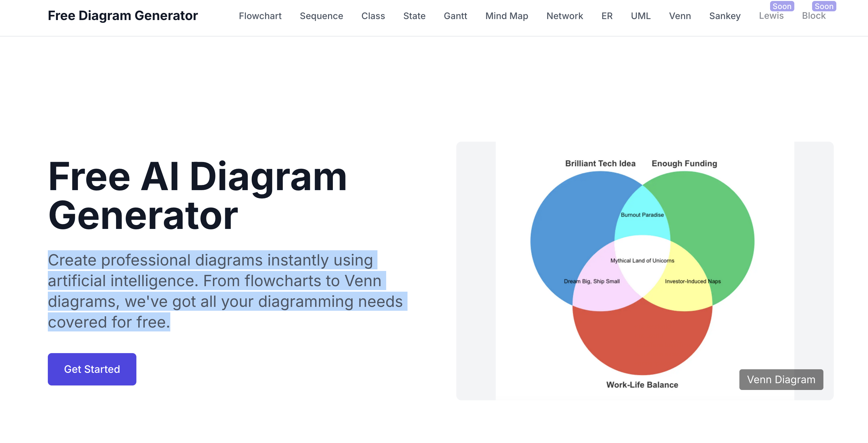Open the Sankey nav link
868x443 pixels.
point(725,16)
